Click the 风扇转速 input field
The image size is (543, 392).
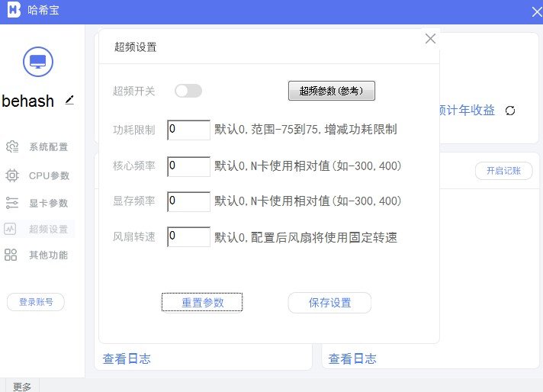(x=188, y=237)
